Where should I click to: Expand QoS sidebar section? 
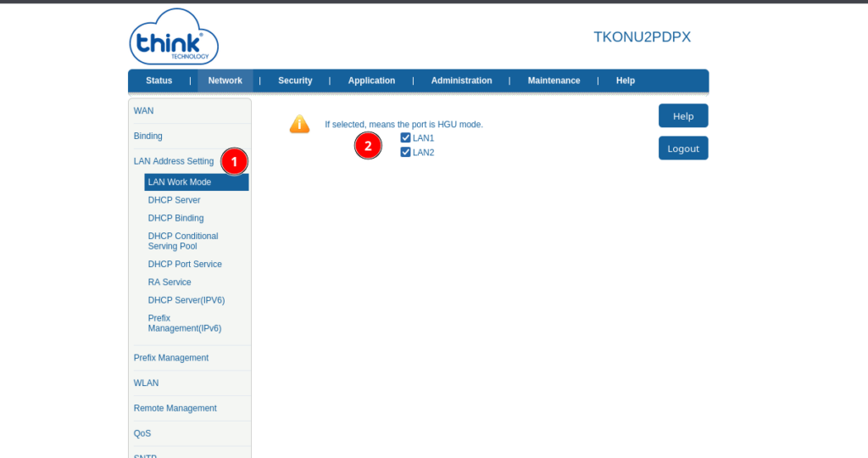[x=142, y=433]
